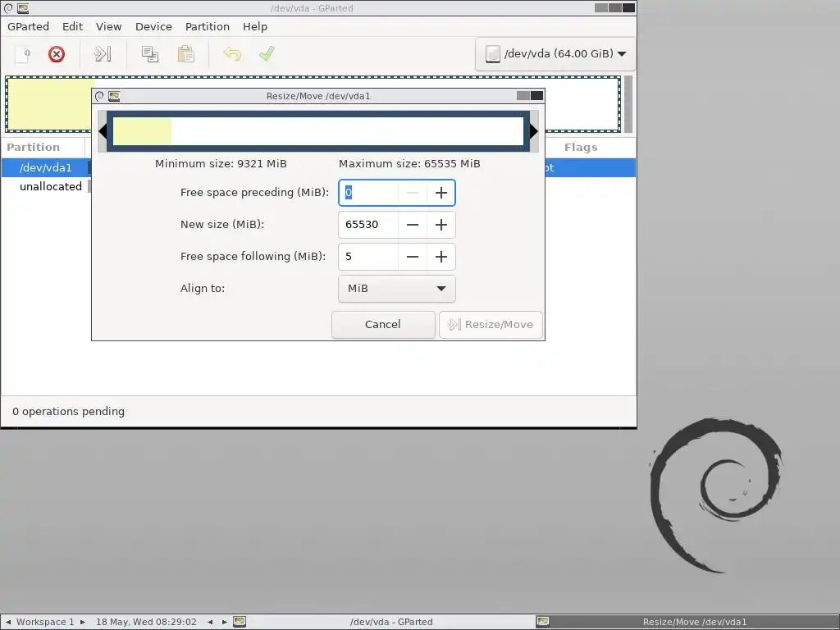Open the View menu
Viewport: 840px width, 630px height.
click(x=109, y=26)
